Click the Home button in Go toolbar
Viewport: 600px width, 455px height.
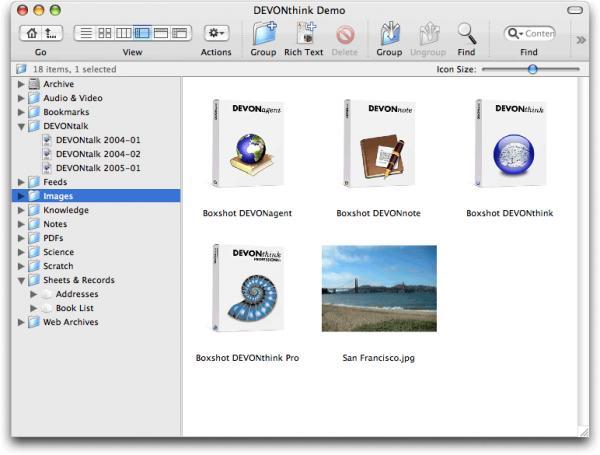(x=31, y=33)
